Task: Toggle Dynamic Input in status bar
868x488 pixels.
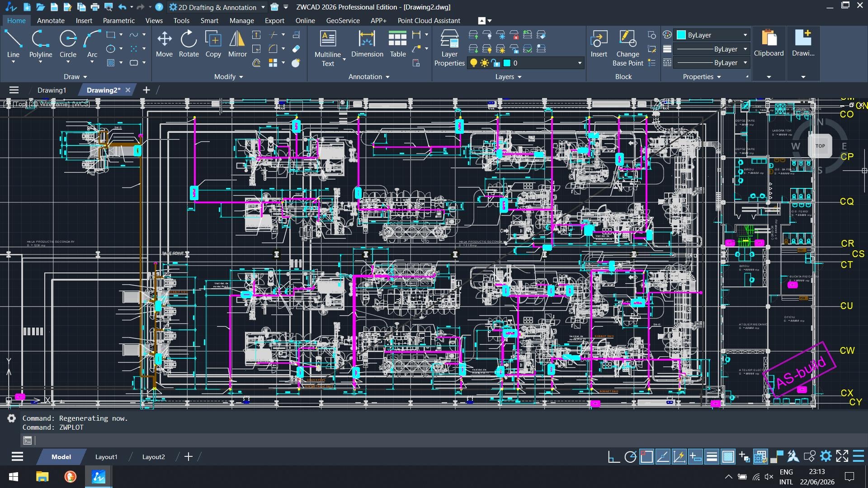Action: [x=695, y=457]
